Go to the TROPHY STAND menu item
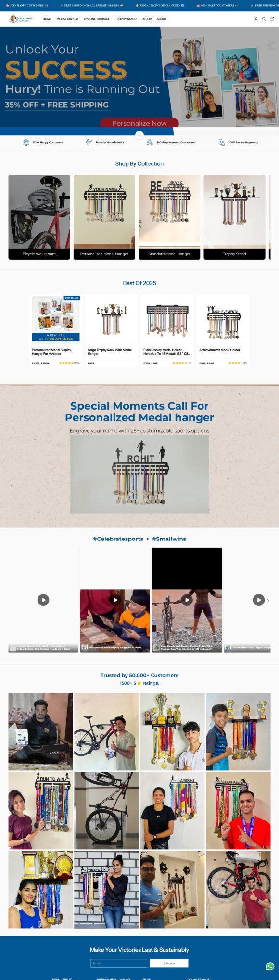Viewport: 279px width, 980px height. tap(126, 19)
